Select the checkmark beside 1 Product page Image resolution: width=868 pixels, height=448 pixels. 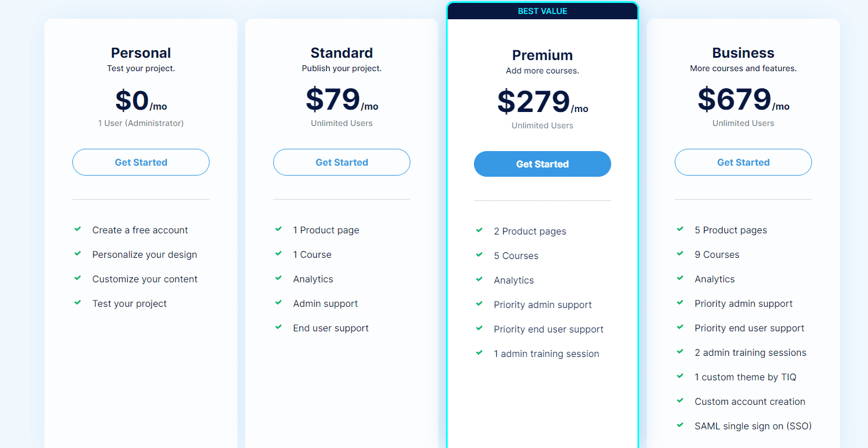(278, 230)
